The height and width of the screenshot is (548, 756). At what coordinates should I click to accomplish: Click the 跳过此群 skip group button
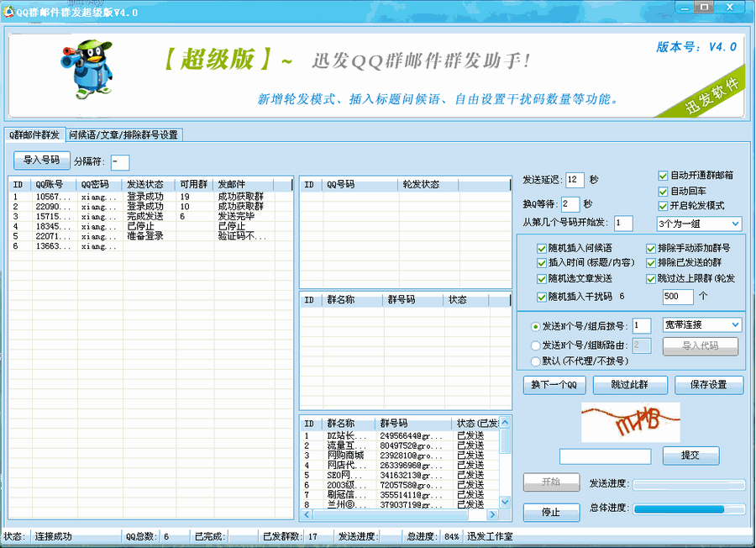click(629, 384)
